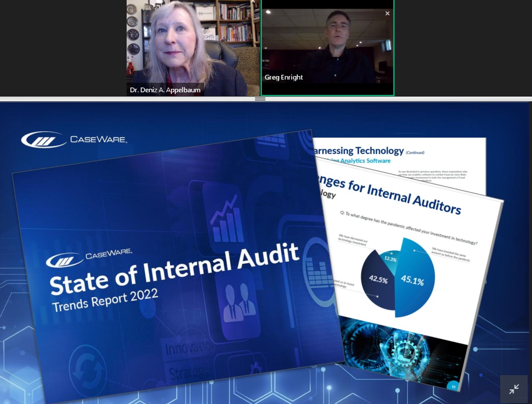
Task: Click the "Trends Report 2022" subtitle
Action: tap(105, 300)
